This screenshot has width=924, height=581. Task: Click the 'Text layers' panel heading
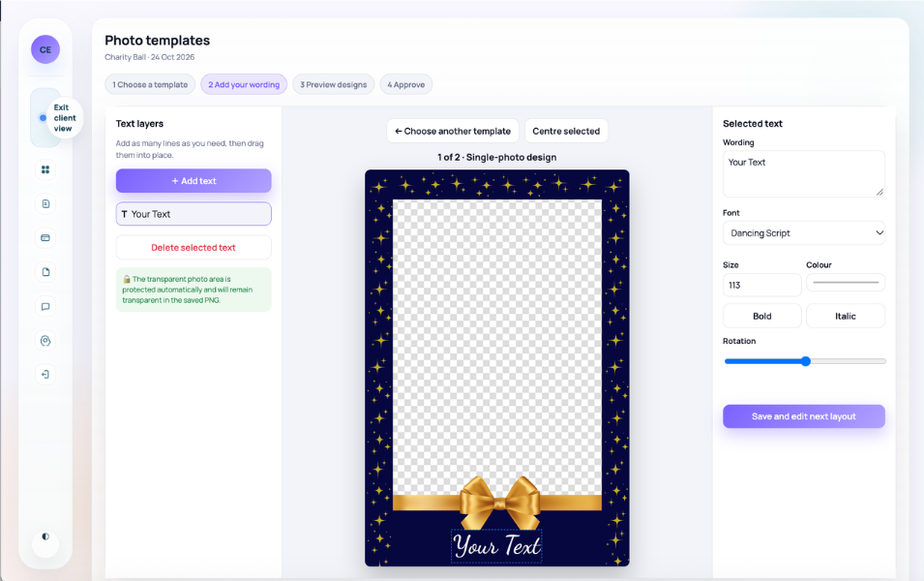click(x=139, y=123)
